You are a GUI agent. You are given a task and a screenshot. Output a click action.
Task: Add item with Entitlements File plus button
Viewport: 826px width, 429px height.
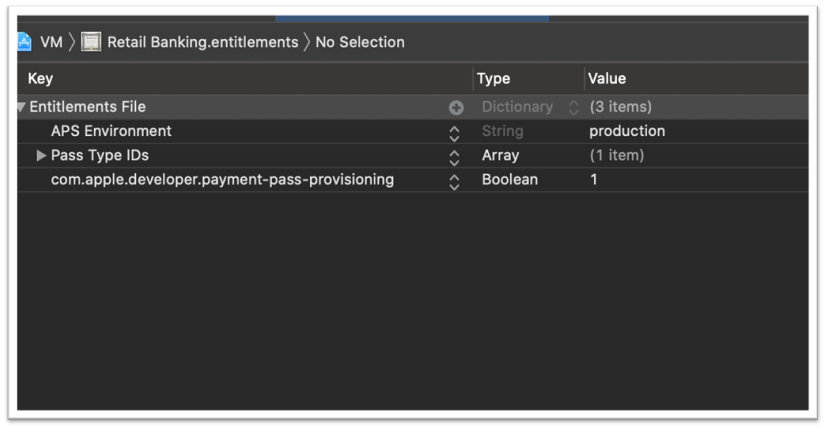click(456, 108)
